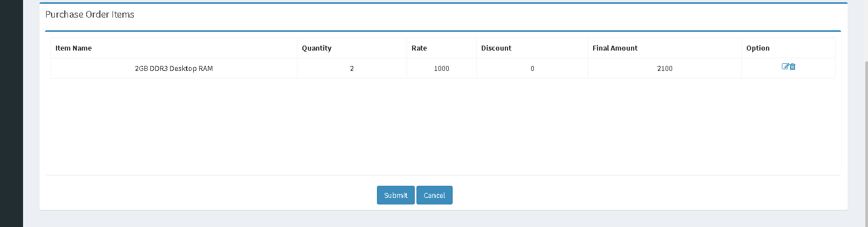Edit the 2GB DDR3 Desktop RAM item
Screen dimensions: 868x227
(785, 67)
